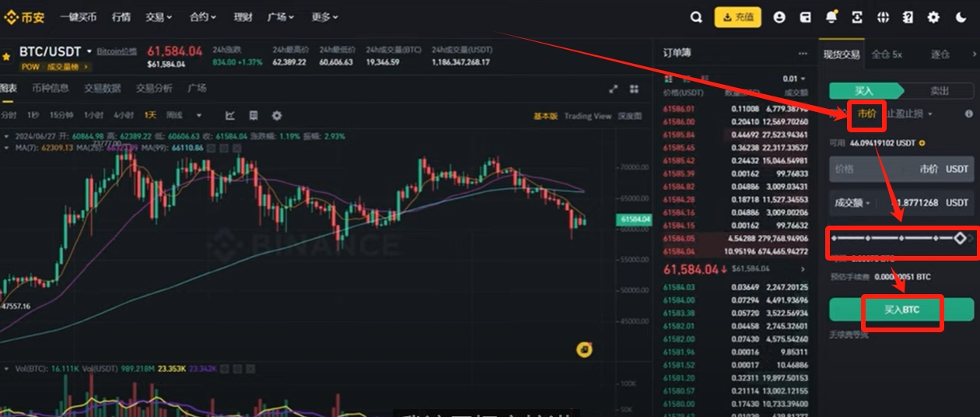Viewport: 980px width, 417px height.
Task: Open notifications bell icon
Action: 831,17
